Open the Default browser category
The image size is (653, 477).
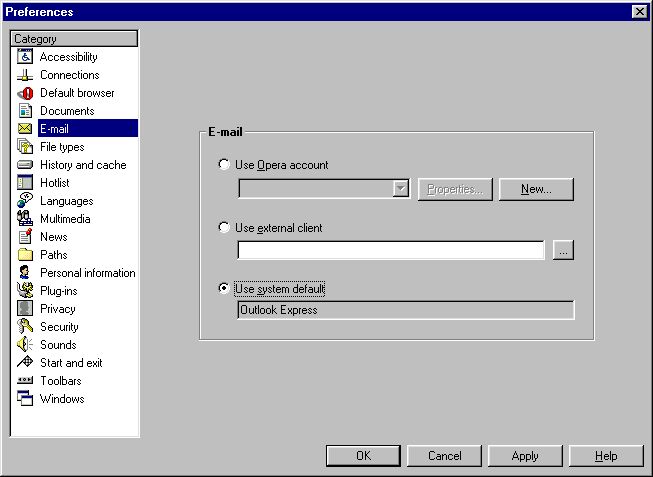pyautogui.click(x=77, y=93)
